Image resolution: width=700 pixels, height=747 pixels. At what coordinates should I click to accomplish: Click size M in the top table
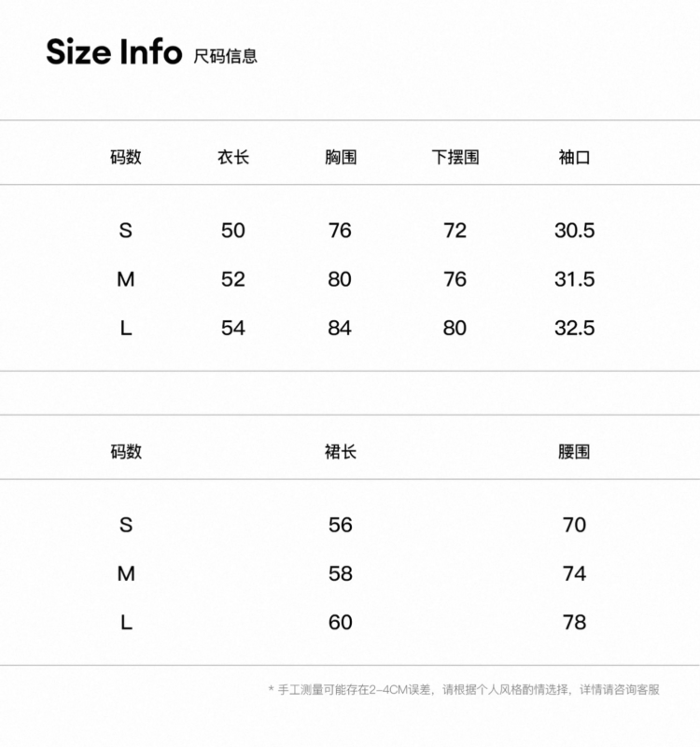tap(126, 279)
